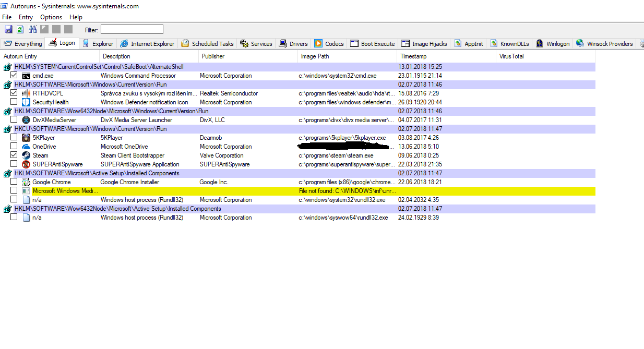Open the File menu
Image resolution: width=644 pixels, height=349 pixels.
pos(7,17)
